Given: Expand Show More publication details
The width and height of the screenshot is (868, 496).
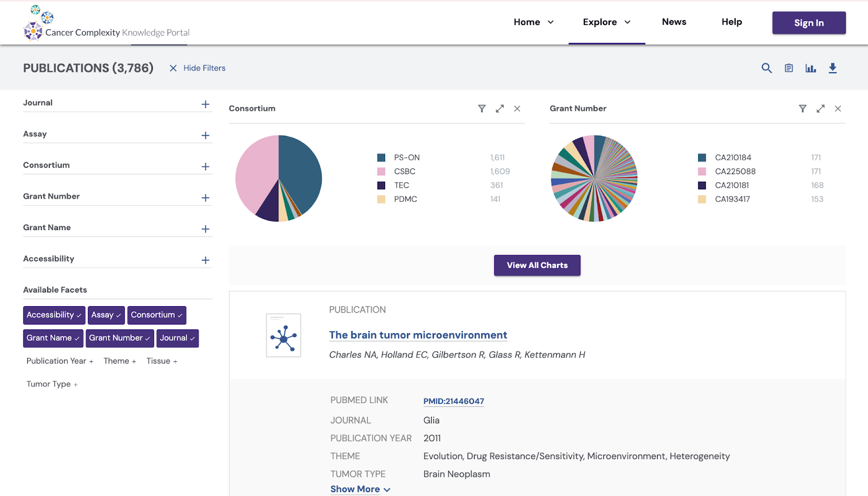Looking at the screenshot, I should click(360, 489).
